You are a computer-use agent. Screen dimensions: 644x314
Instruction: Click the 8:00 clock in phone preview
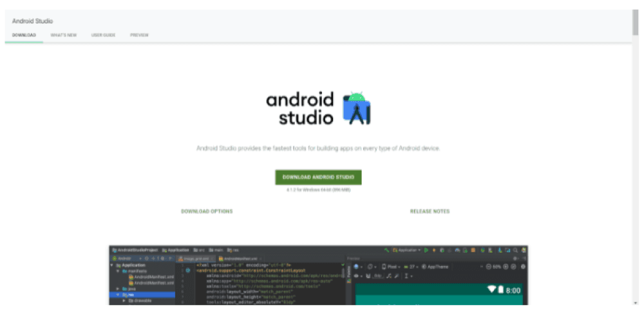(x=513, y=291)
